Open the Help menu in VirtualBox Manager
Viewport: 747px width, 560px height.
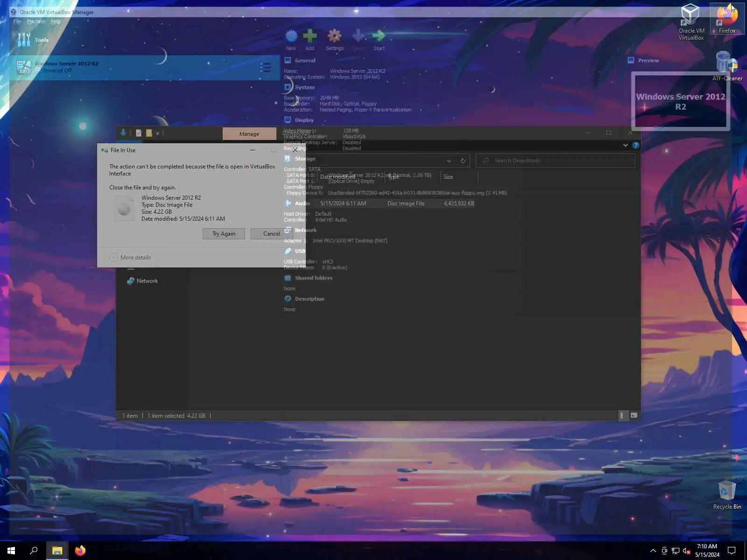point(56,21)
